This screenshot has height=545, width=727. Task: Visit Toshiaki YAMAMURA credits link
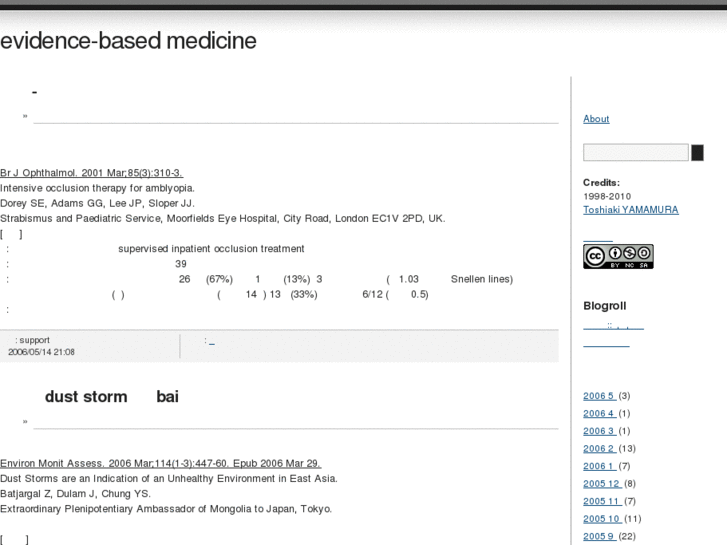630,210
